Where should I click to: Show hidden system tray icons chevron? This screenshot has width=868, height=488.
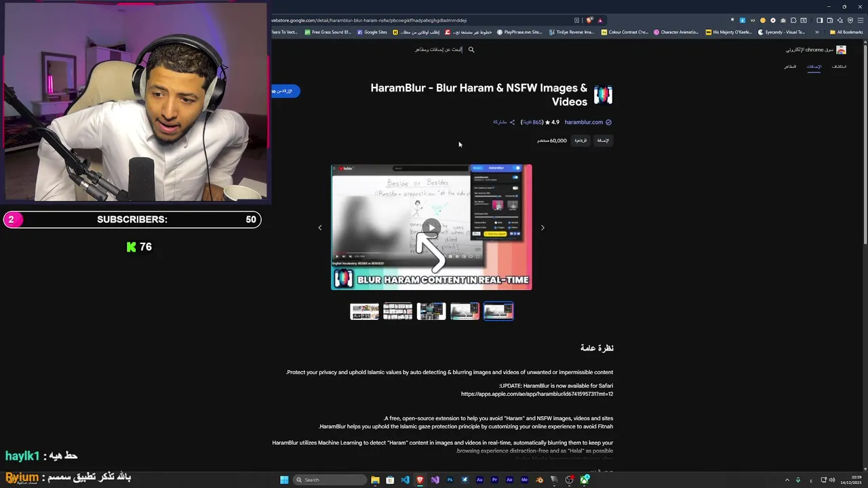click(x=787, y=480)
